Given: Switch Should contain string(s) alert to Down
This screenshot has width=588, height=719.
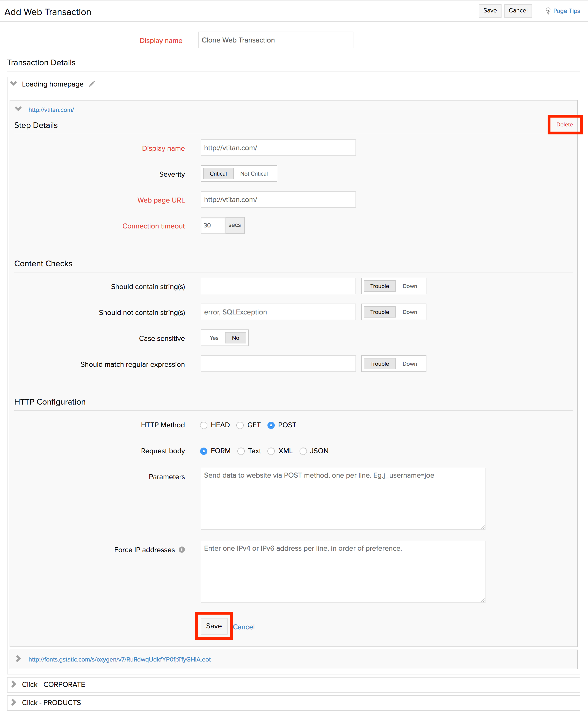Looking at the screenshot, I should coord(410,286).
